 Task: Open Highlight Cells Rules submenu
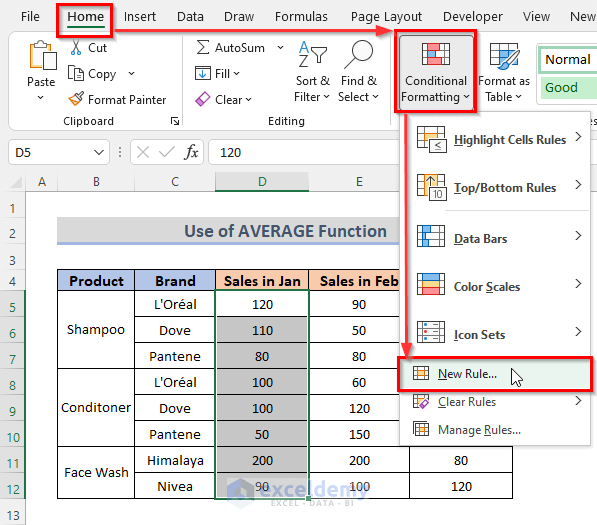coord(495,139)
